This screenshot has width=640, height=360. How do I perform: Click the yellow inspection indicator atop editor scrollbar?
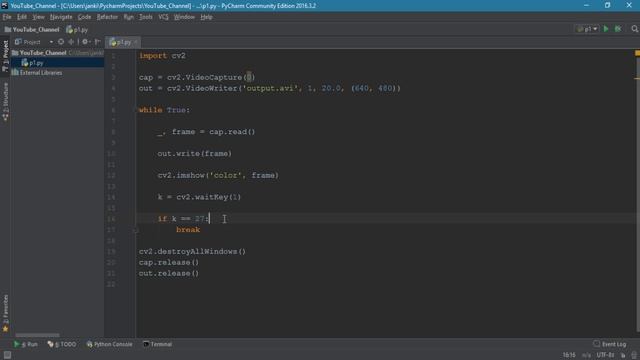[637, 53]
